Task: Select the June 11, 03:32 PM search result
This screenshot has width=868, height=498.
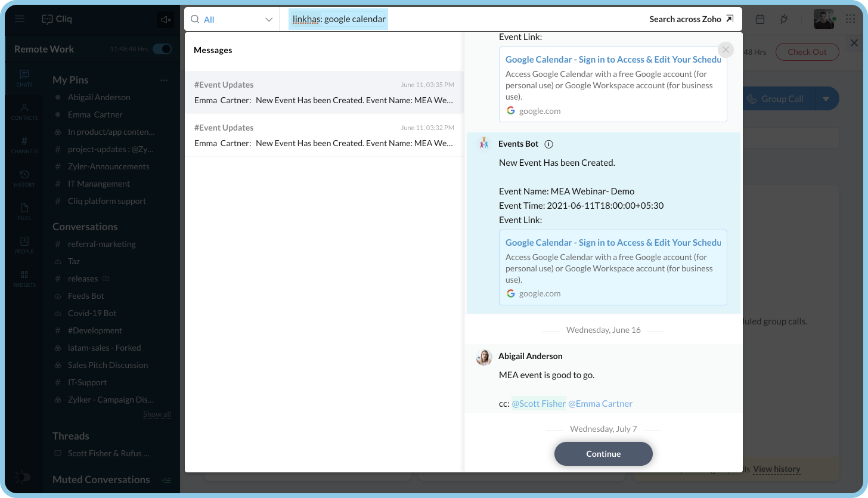Action: coord(324,135)
